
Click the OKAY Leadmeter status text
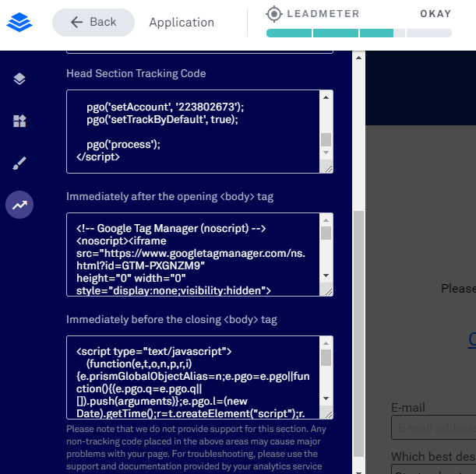435,14
